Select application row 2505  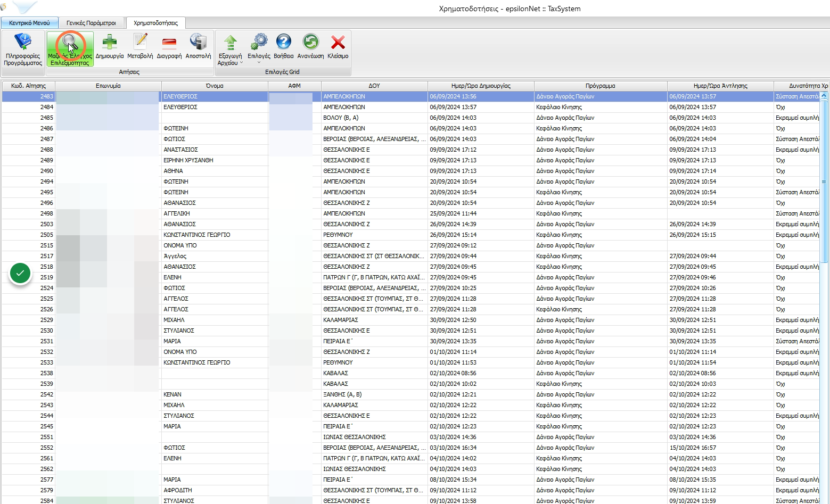[x=411, y=235]
